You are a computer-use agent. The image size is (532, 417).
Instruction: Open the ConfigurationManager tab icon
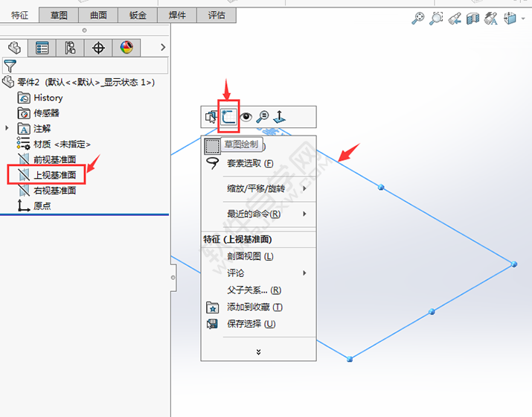[70, 48]
